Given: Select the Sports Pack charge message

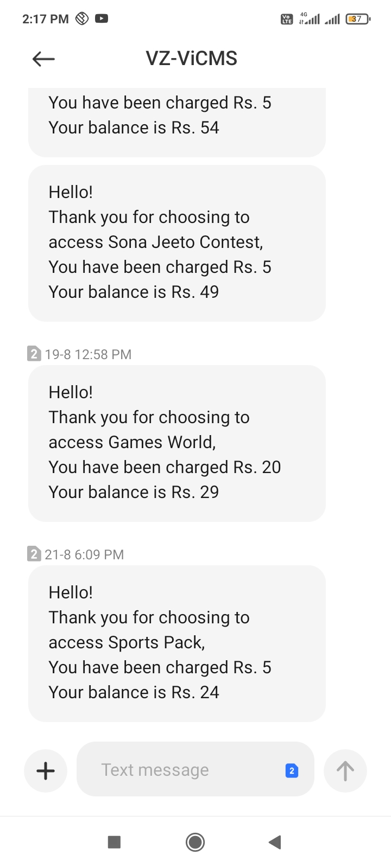Looking at the screenshot, I should (176, 643).
